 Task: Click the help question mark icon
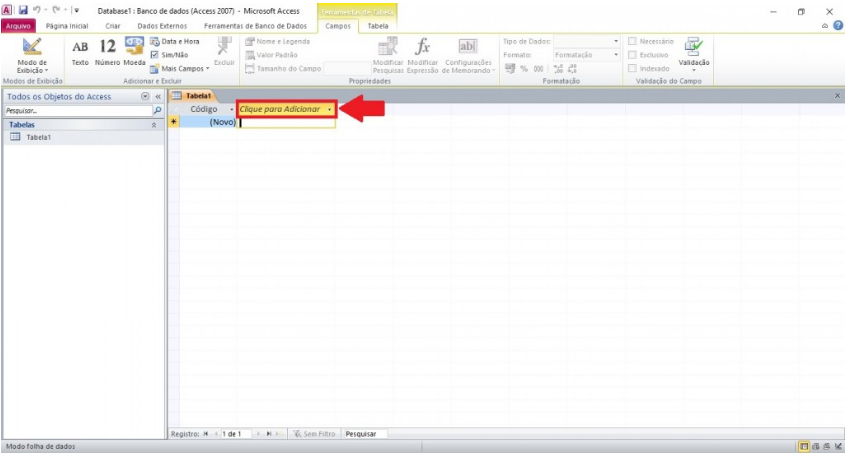(x=838, y=25)
